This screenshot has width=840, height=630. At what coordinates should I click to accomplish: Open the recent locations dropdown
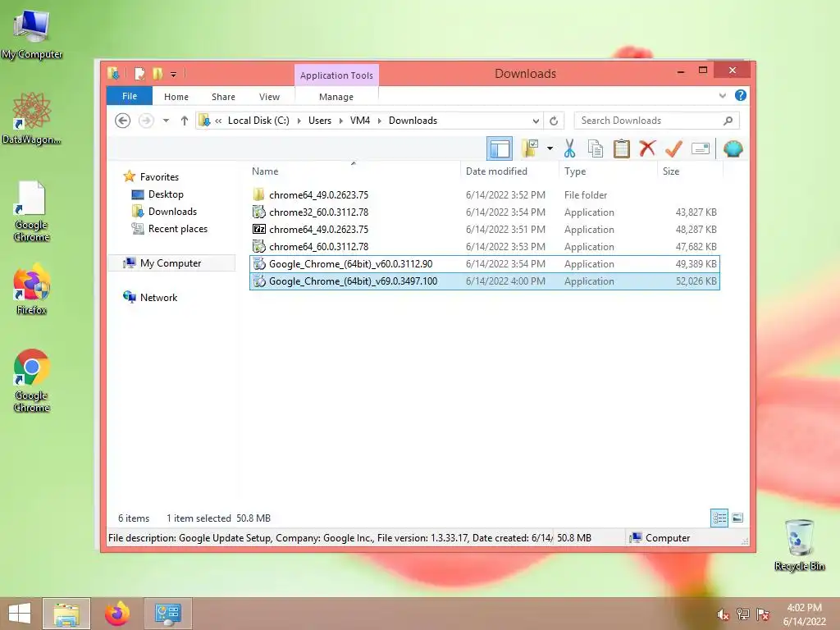pyautogui.click(x=166, y=121)
